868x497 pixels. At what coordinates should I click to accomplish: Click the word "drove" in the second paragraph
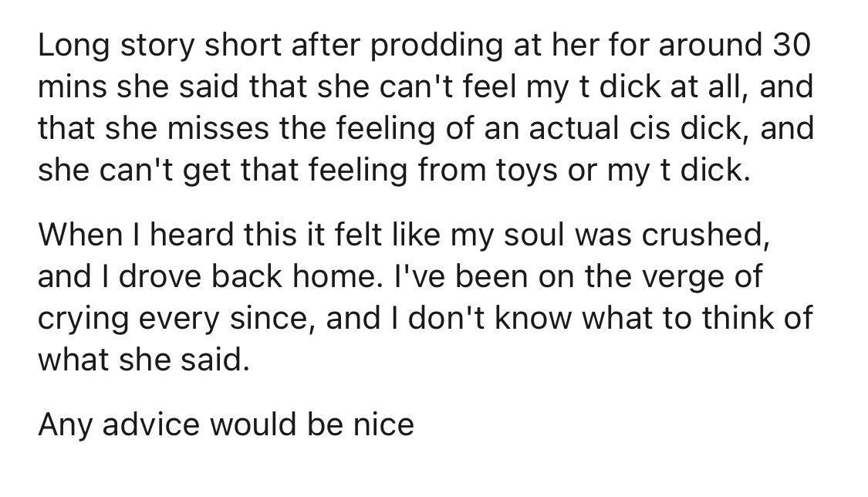click(160, 276)
